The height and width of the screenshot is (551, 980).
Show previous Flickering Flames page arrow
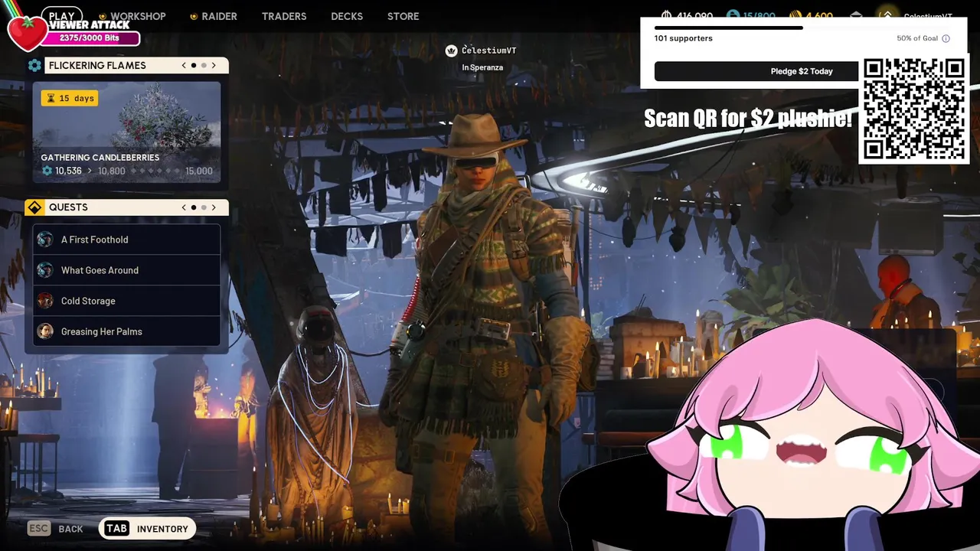(184, 65)
